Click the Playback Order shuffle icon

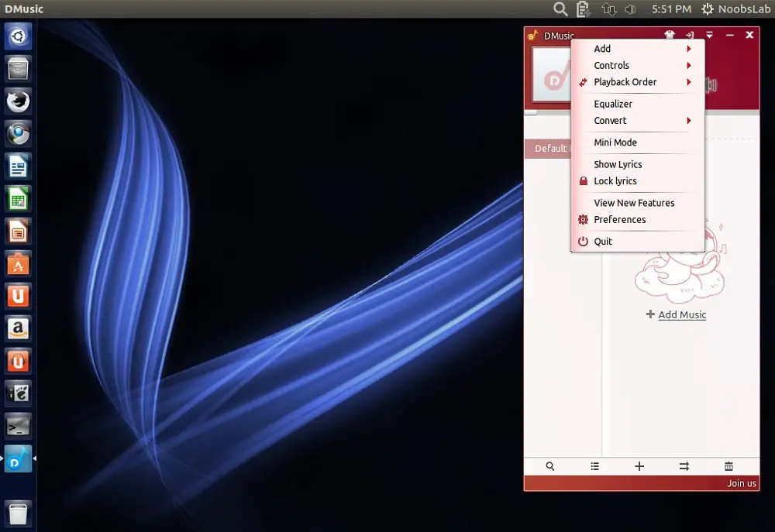point(584,82)
